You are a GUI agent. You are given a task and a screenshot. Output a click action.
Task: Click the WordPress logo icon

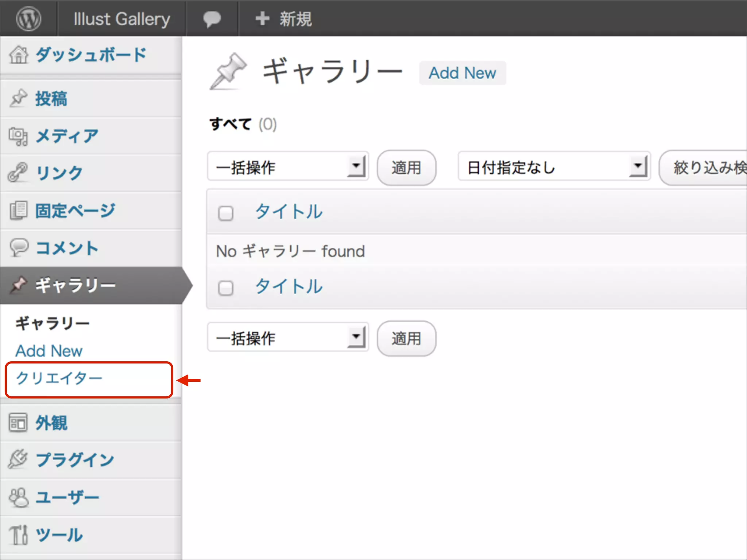(28, 19)
